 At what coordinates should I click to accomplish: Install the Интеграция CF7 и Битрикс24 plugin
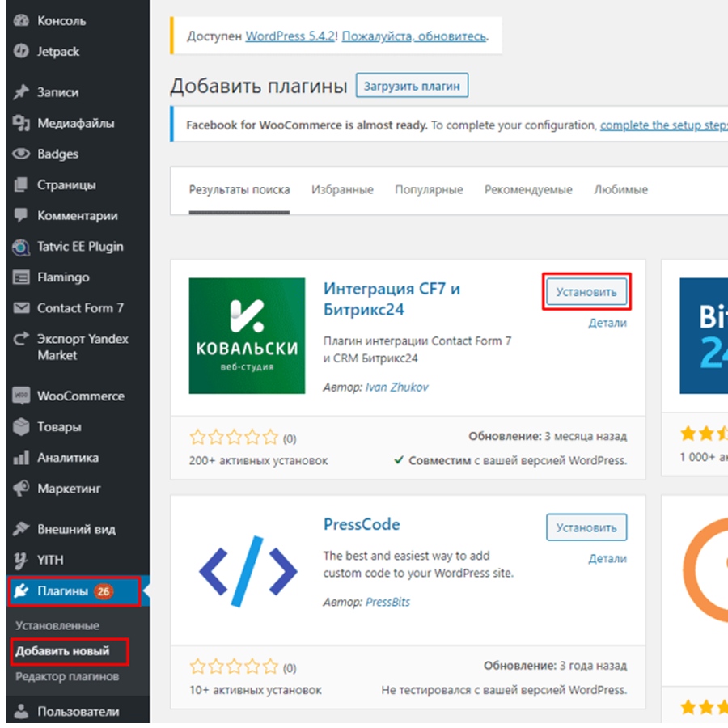[x=586, y=292]
